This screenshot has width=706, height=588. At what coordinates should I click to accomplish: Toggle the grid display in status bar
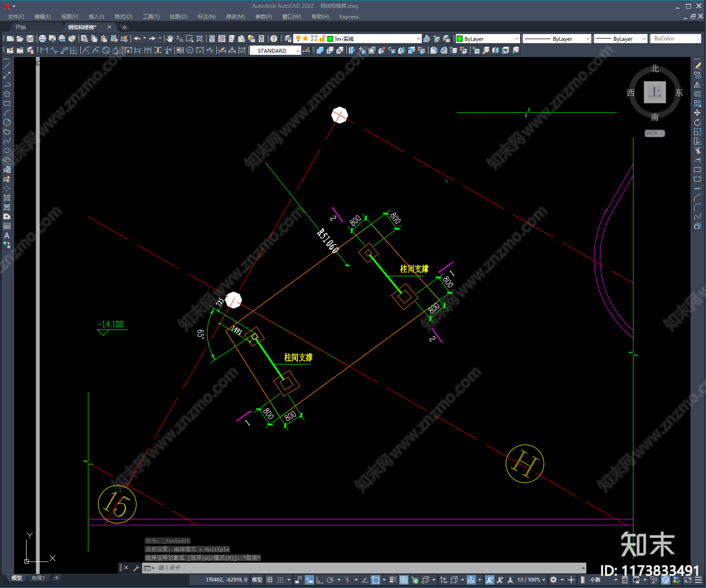pyautogui.click(x=270, y=580)
